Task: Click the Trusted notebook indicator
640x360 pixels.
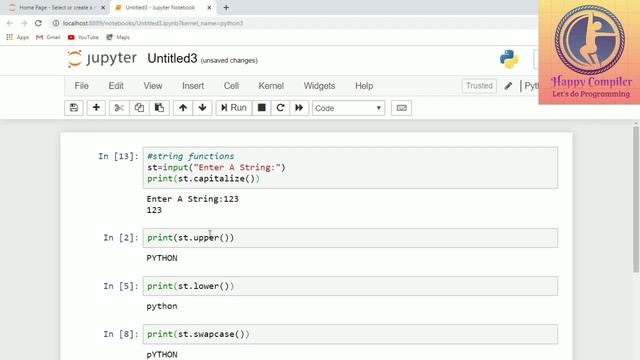Action: (479, 86)
